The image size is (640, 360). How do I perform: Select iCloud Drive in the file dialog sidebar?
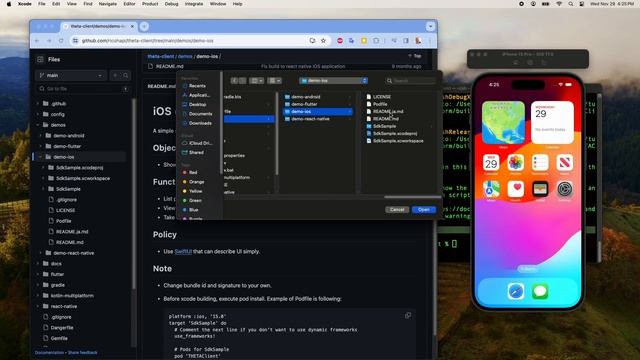197,143
